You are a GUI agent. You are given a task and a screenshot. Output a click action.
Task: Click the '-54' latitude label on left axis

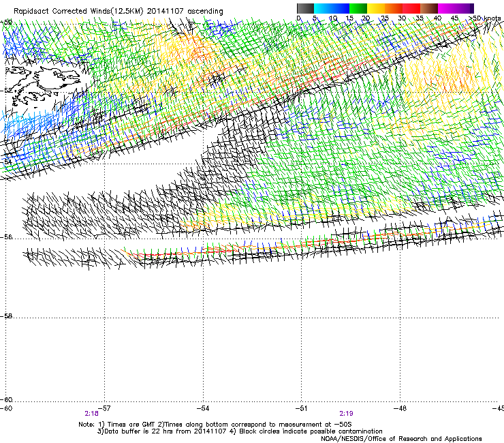pyautogui.click(x=6, y=162)
